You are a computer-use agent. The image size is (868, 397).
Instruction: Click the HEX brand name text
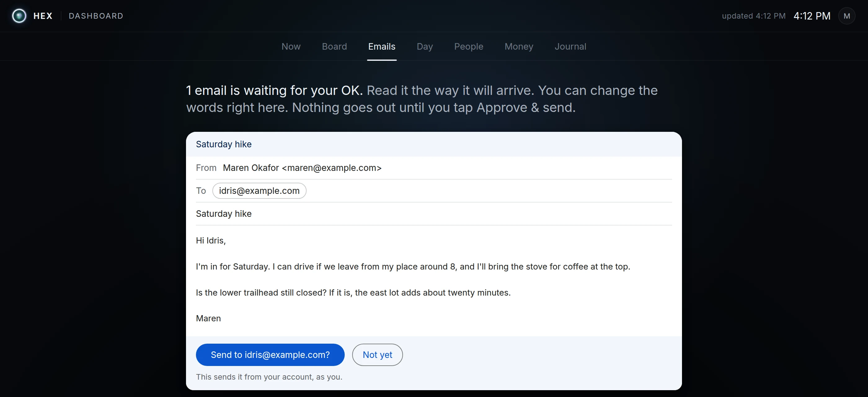[x=43, y=16]
